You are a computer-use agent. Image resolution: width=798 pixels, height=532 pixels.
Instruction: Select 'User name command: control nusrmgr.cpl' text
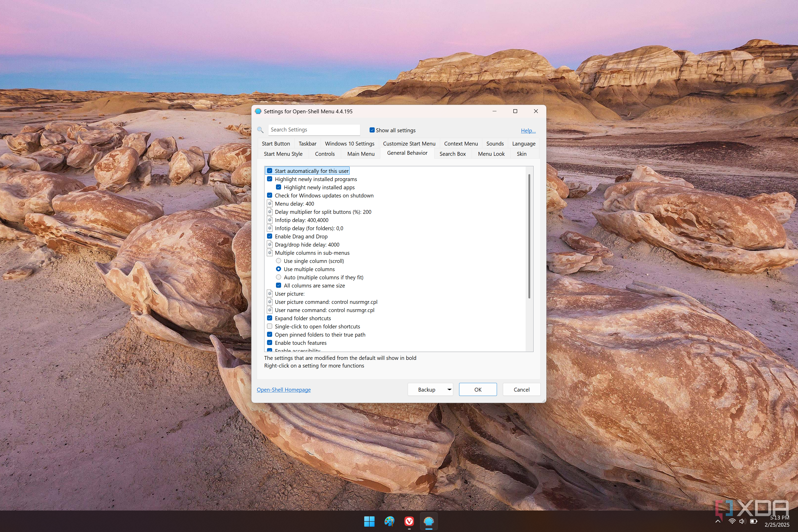325,310
